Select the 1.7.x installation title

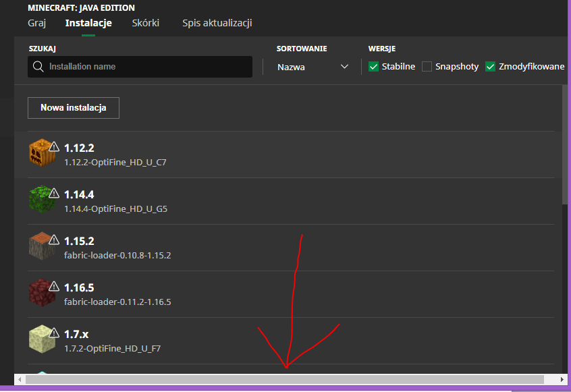click(76, 335)
